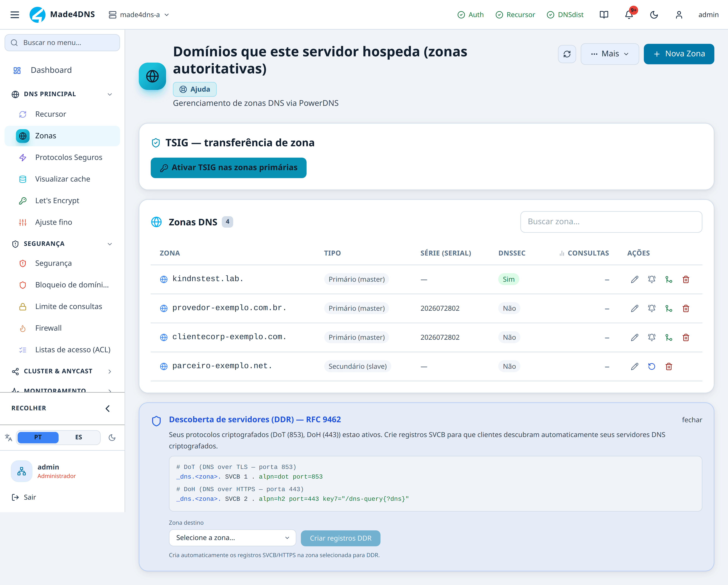Click Auth status indicator
Image resolution: width=728 pixels, height=585 pixels.
pos(470,15)
